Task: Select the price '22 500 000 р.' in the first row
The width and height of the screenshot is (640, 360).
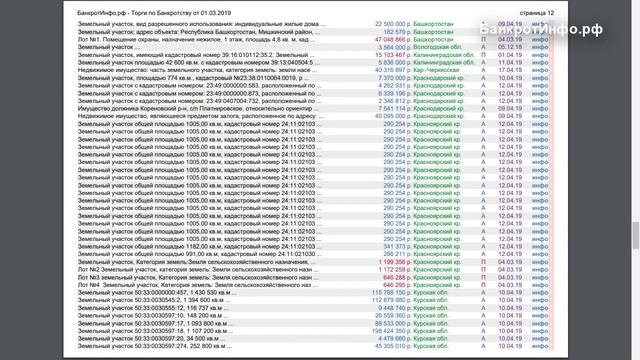Action: 393,24
